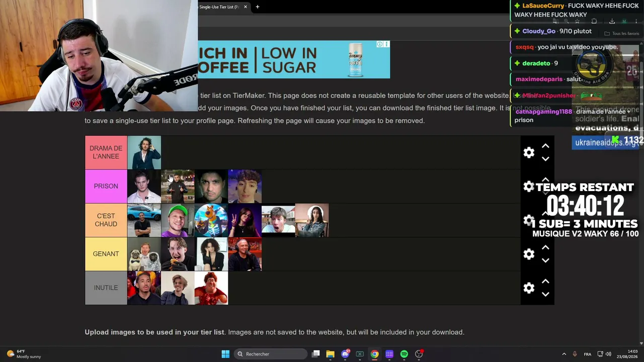Viewport: 644px width, 362px height.
Task: Move INUTILE row down with arrow
Action: click(545, 294)
